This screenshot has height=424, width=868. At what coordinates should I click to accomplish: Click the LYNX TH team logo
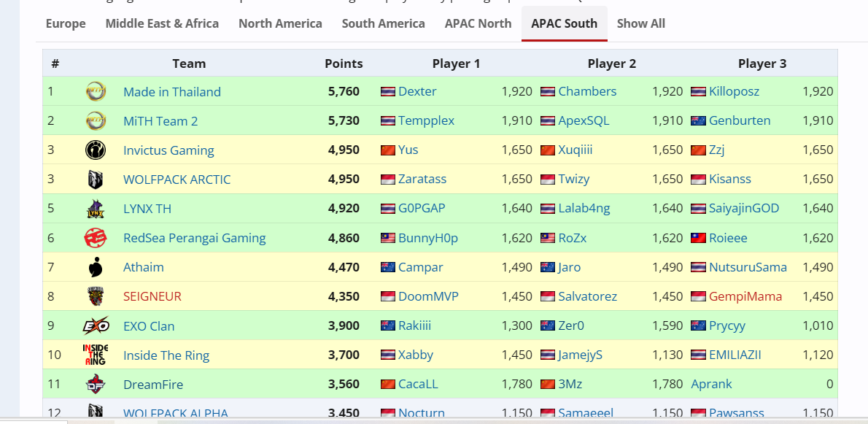(96, 209)
